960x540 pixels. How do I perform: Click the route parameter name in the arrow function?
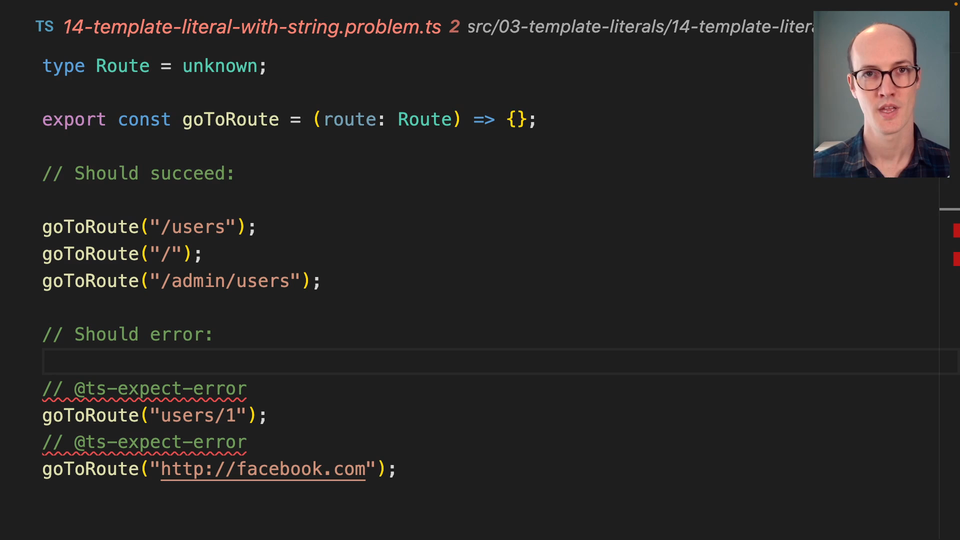click(349, 120)
